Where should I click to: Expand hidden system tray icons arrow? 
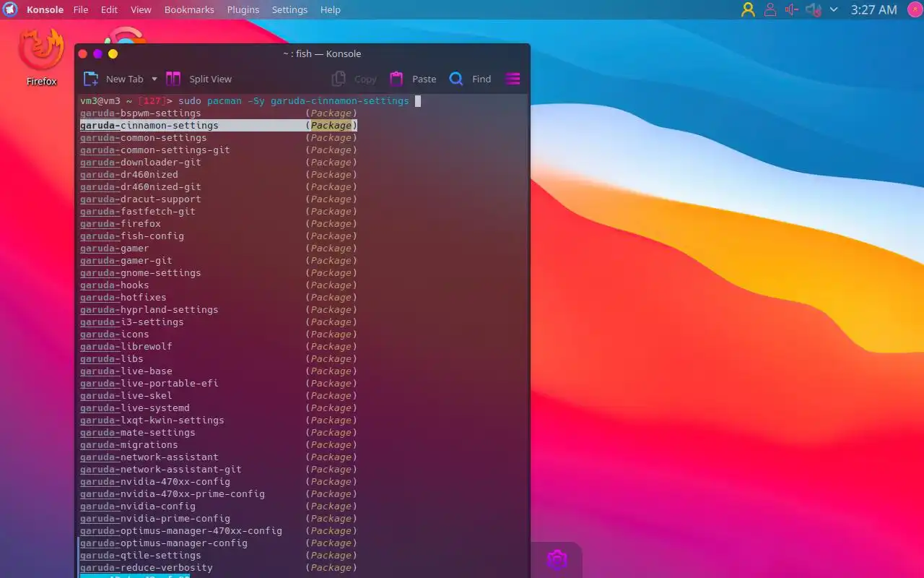[x=834, y=9]
